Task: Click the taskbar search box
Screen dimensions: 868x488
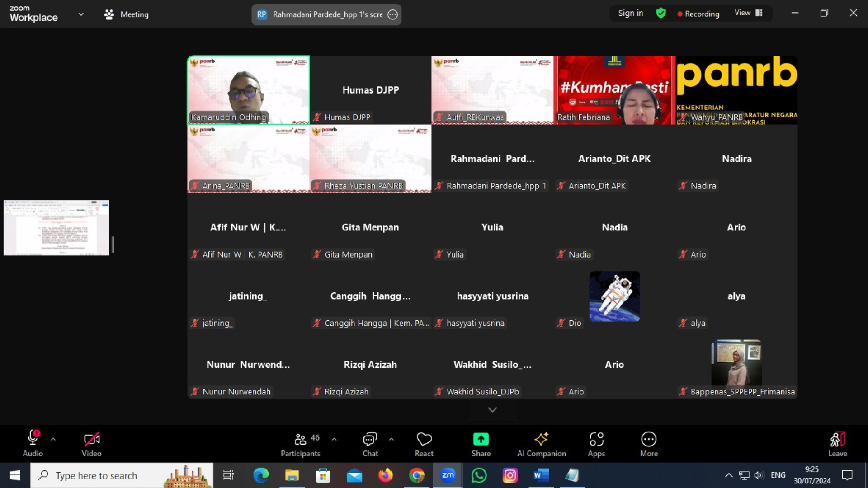Action: pyautogui.click(x=122, y=475)
